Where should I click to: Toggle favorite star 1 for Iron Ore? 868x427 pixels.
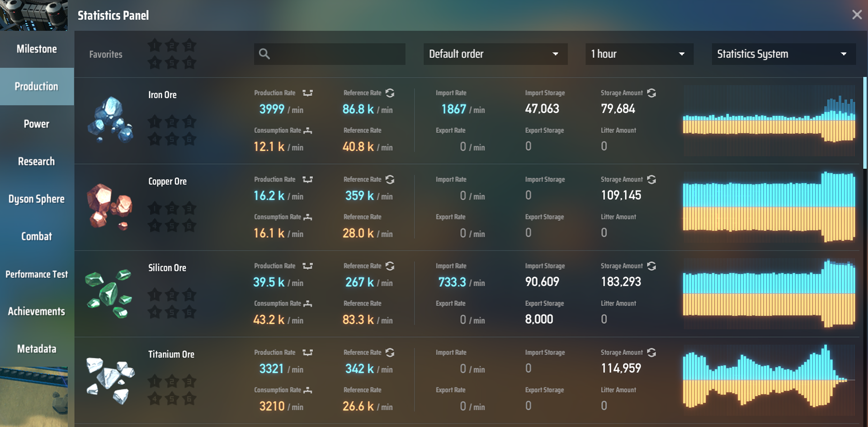155,122
